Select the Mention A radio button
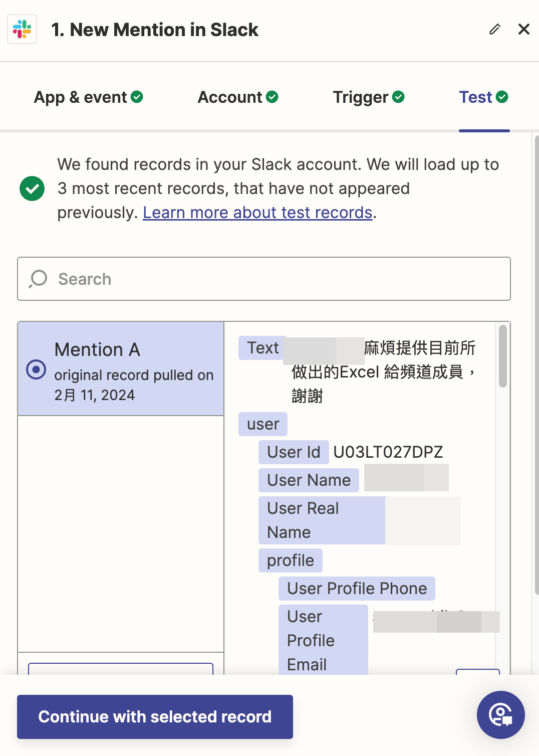539x756 pixels. click(x=36, y=369)
